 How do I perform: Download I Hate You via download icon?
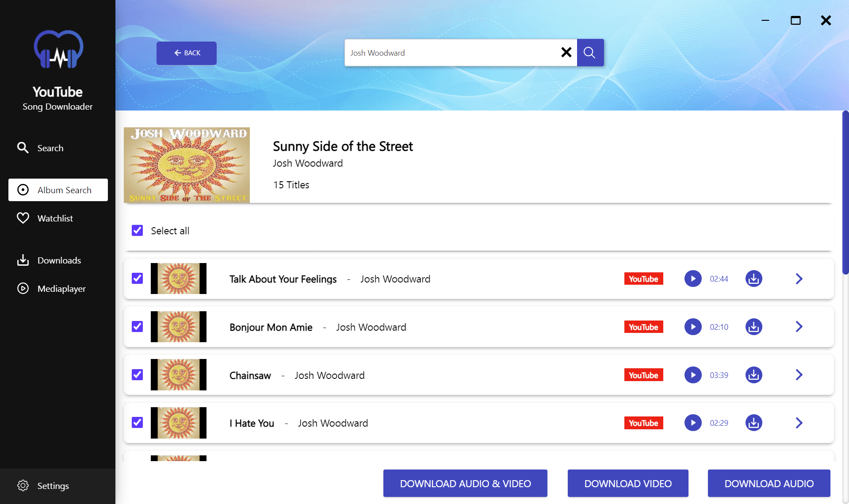point(753,423)
